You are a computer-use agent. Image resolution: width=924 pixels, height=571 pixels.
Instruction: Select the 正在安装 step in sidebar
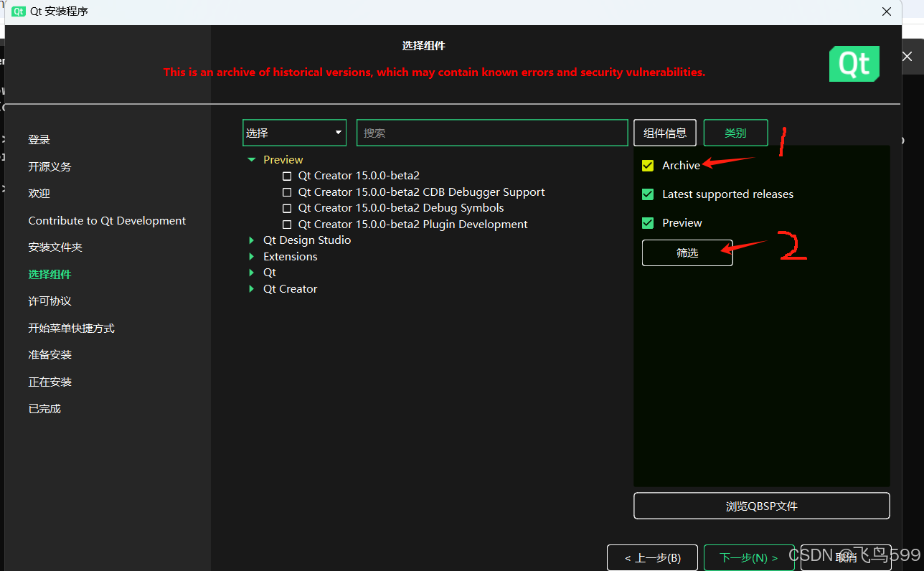point(50,382)
